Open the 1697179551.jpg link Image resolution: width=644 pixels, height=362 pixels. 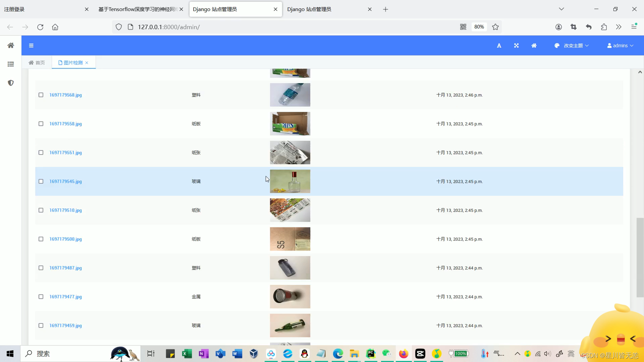[x=65, y=153]
